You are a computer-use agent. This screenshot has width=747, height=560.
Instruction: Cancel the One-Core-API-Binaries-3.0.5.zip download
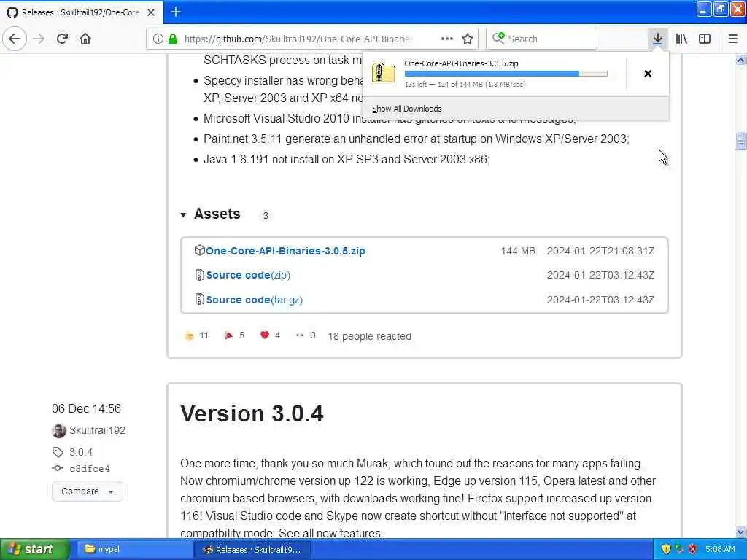point(648,74)
